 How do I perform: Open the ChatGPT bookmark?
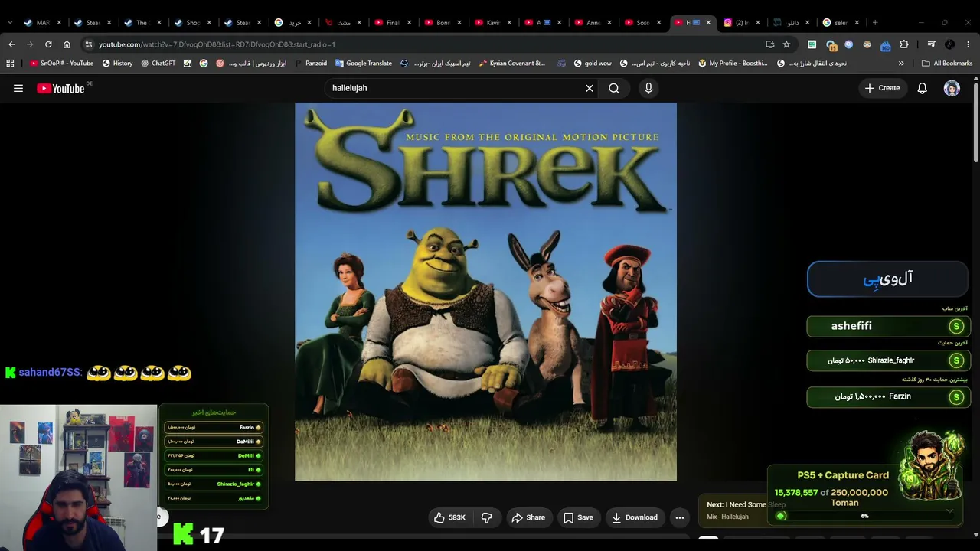pyautogui.click(x=158, y=64)
